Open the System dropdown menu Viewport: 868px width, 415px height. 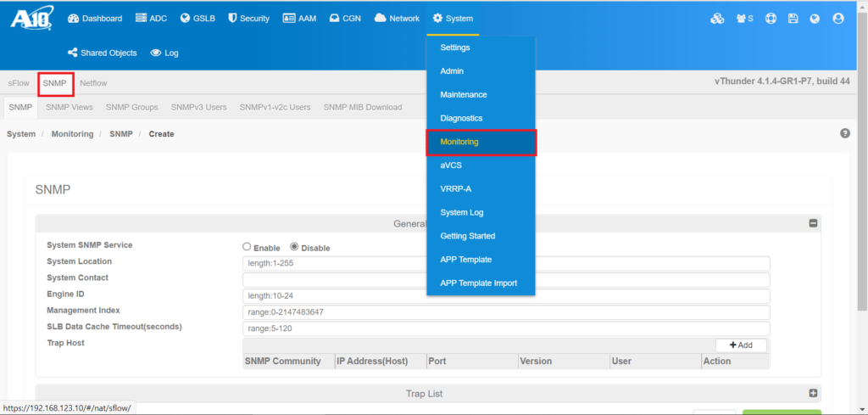[453, 19]
